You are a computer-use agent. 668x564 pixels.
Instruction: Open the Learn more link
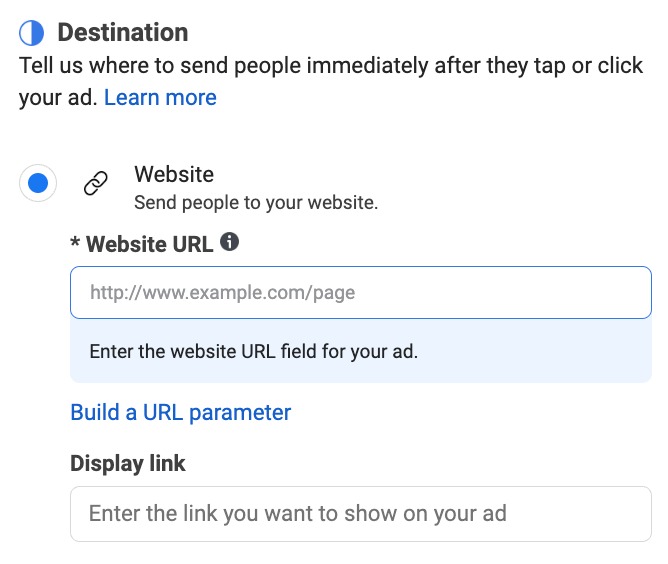tap(160, 98)
